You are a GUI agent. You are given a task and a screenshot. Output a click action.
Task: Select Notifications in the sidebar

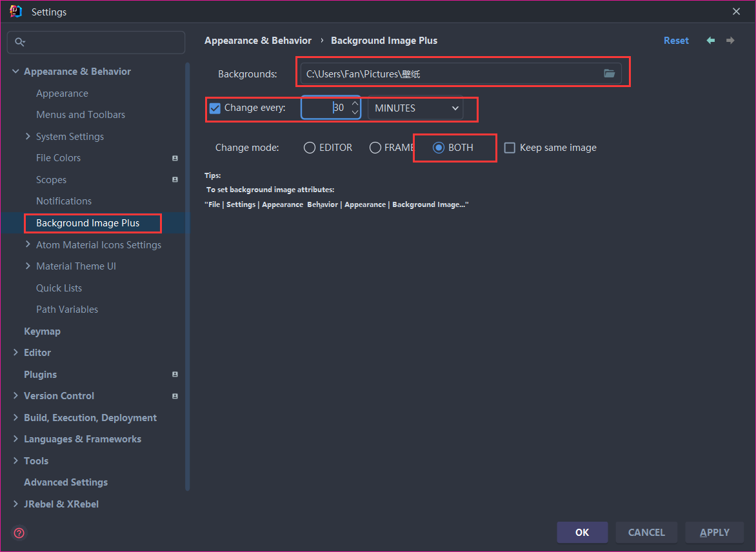tap(64, 201)
